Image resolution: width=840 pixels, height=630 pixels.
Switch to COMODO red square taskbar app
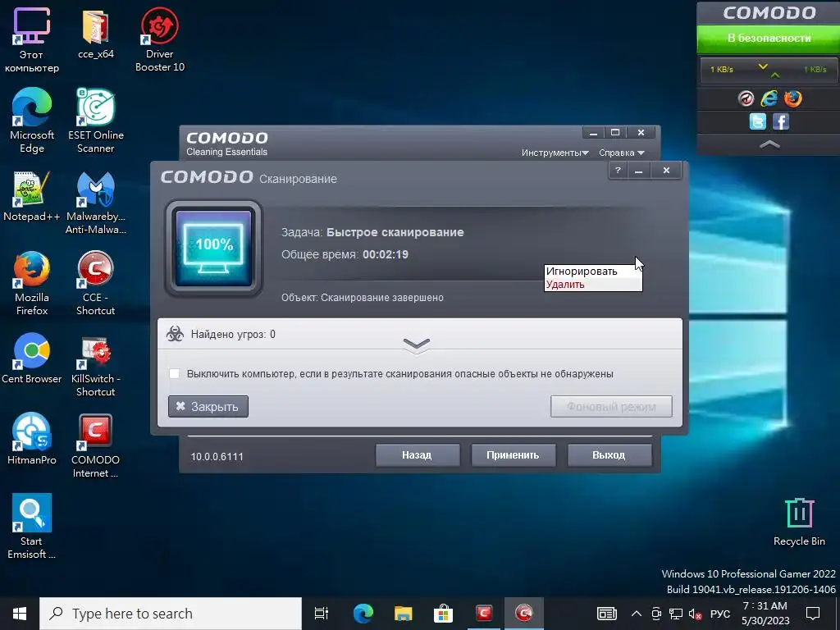[x=484, y=614]
